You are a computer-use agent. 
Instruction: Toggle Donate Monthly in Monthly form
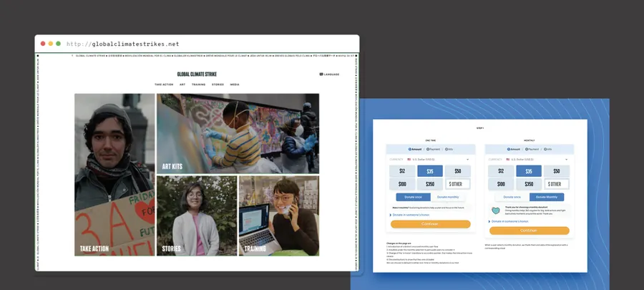point(547,197)
